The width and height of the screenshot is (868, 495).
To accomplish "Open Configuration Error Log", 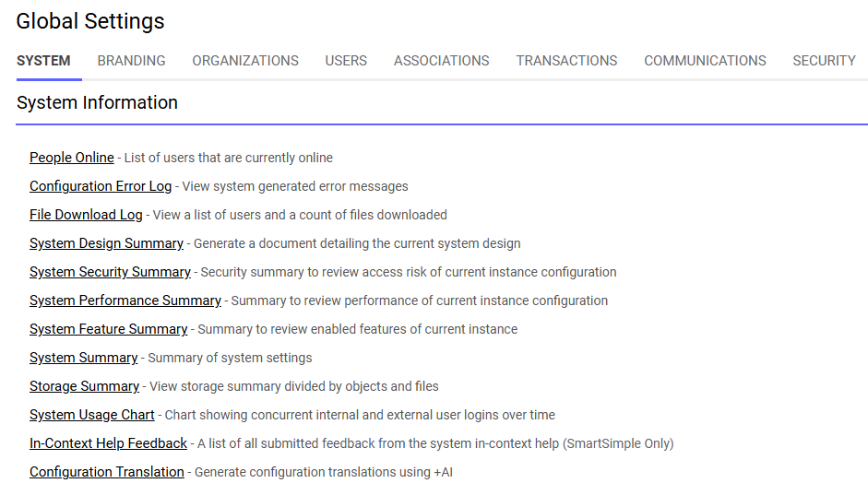I will [x=101, y=186].
